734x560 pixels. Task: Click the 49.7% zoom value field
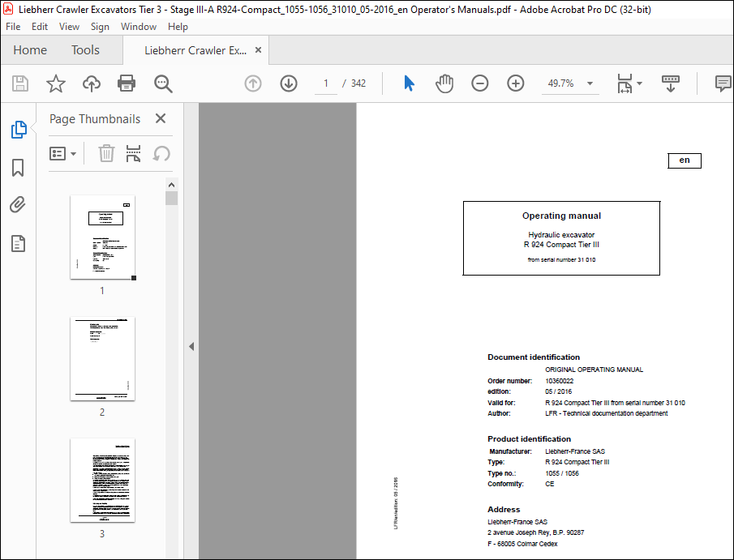(561, 83)
